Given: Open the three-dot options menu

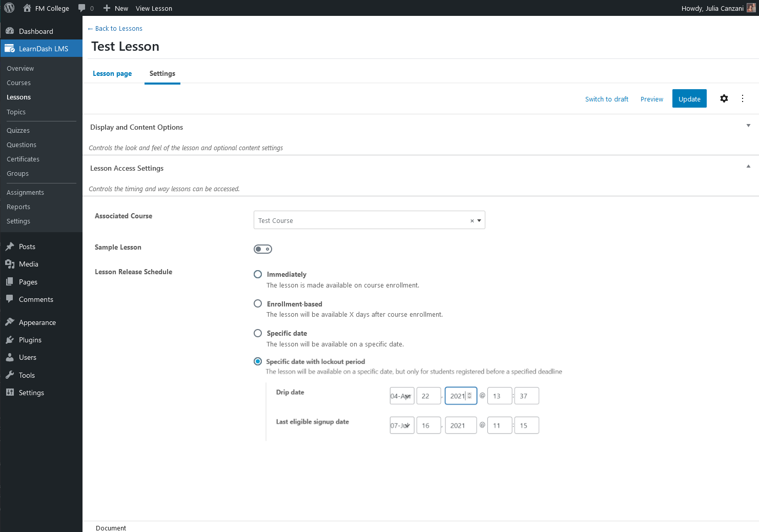Looking at the screenshot, I should pos(742,98).
